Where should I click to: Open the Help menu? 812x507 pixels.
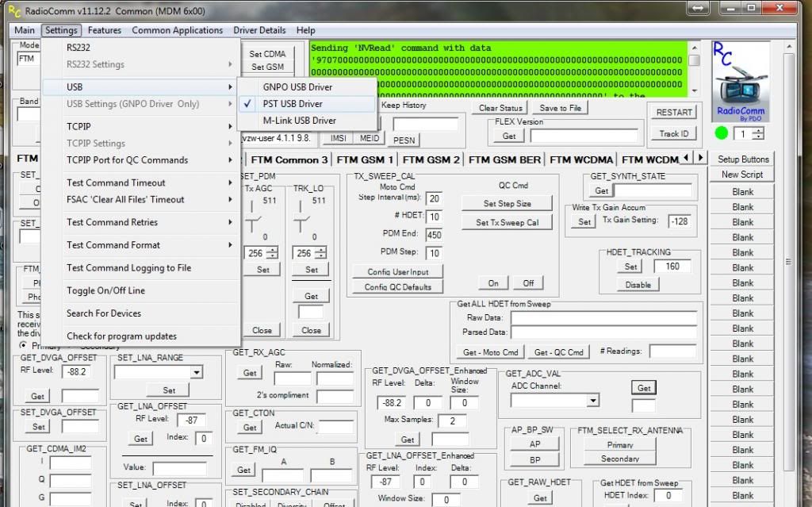pos(305,30)
